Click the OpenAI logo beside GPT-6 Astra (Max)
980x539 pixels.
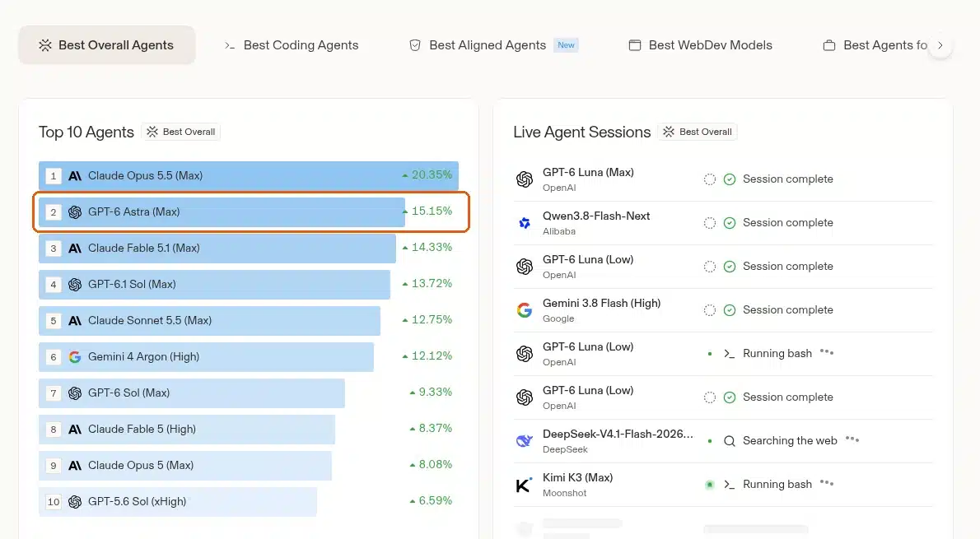point(75,212)
